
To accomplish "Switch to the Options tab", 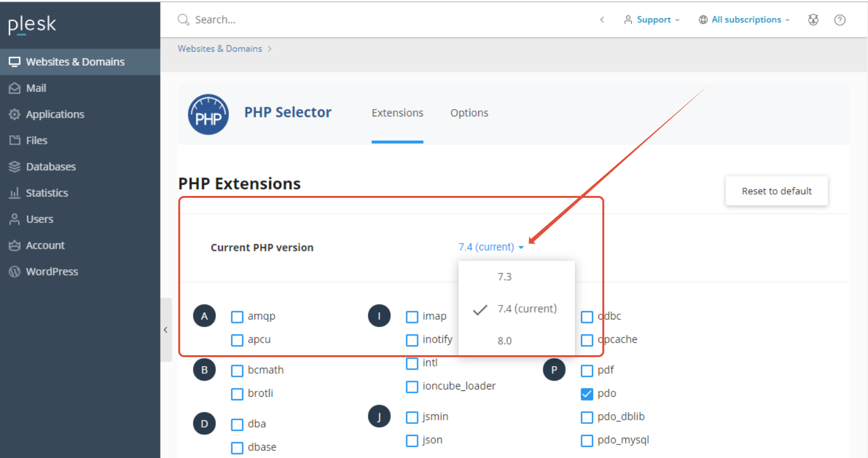I will click(x=470, y=113).
